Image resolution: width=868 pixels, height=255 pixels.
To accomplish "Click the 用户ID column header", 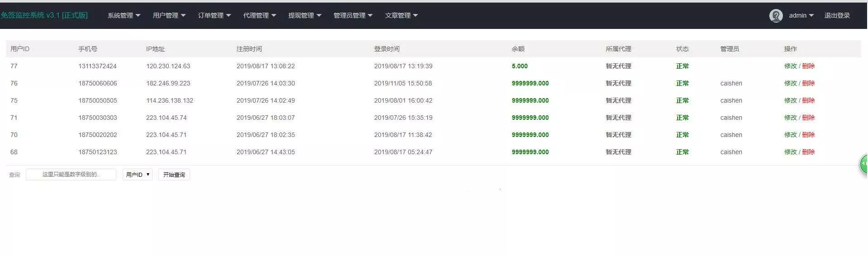I will [x=20, y=49].
